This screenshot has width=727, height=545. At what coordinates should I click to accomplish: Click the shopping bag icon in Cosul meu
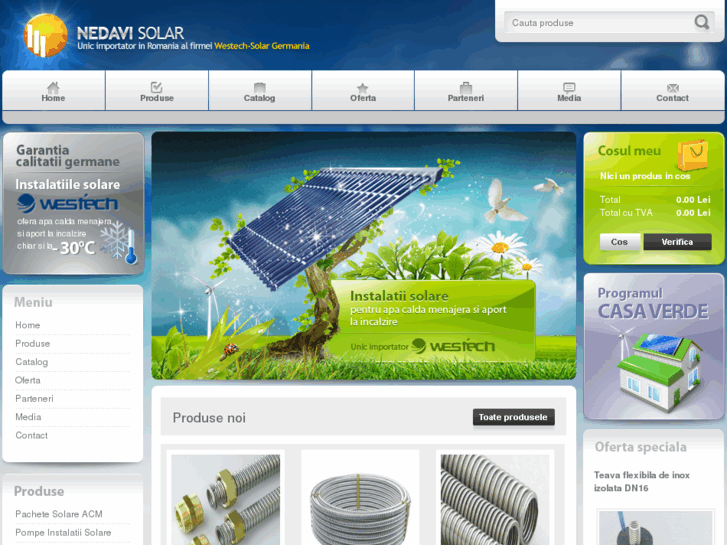click(x=693, y=155)
